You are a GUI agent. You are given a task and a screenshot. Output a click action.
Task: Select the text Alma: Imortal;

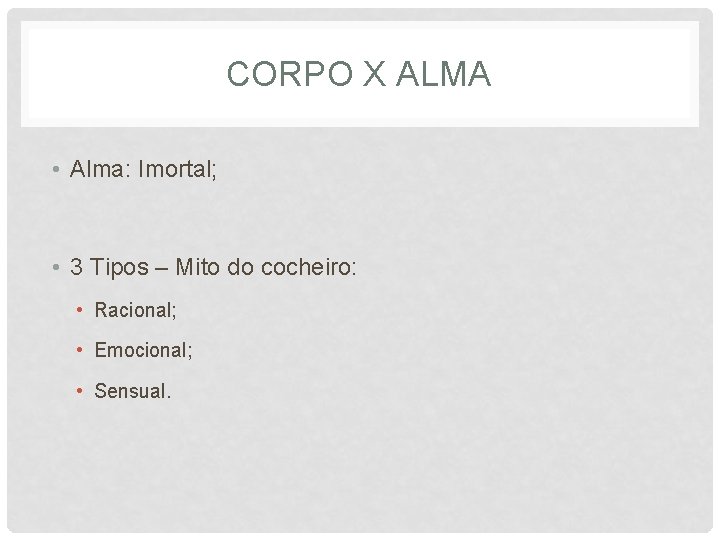pyautogui.click(x=143, y=169)
